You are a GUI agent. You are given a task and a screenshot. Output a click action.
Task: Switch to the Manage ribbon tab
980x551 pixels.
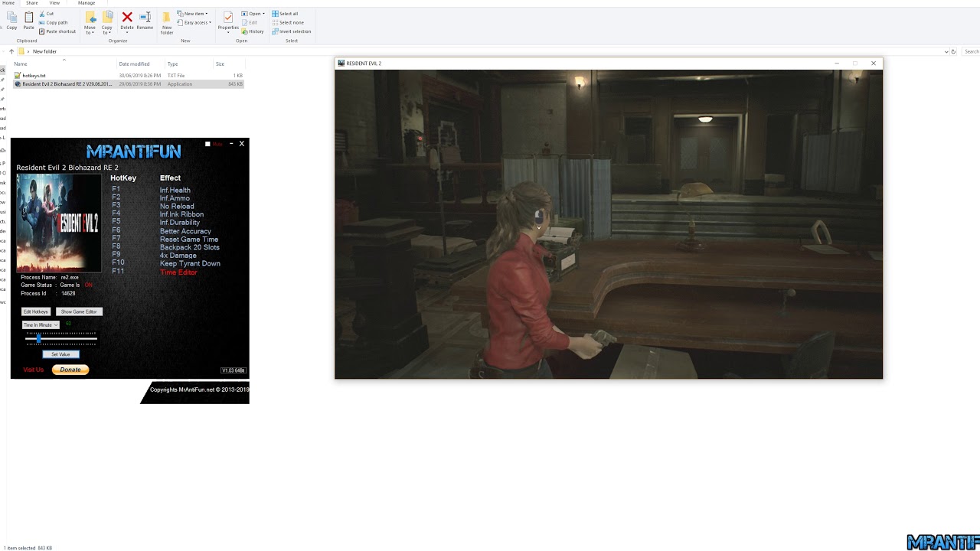[87, 3]
